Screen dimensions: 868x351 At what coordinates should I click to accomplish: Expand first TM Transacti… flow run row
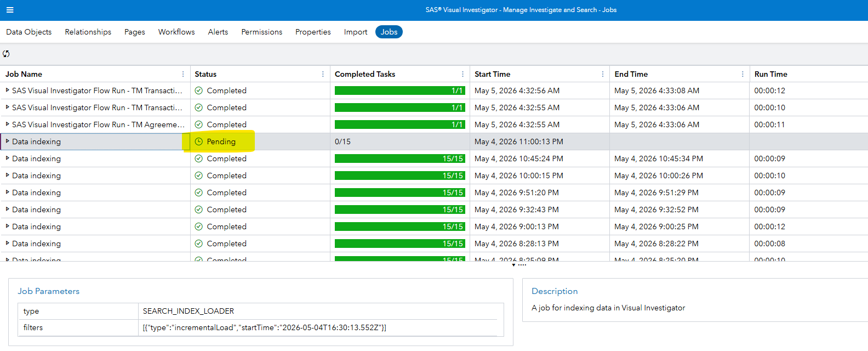coord(8,90)
